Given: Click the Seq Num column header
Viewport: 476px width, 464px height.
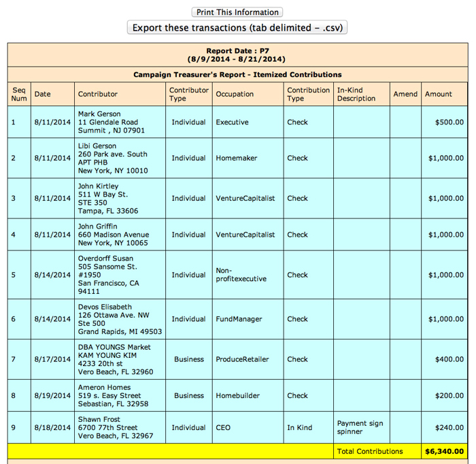Looking at the screenshot, I should point(19,94).
